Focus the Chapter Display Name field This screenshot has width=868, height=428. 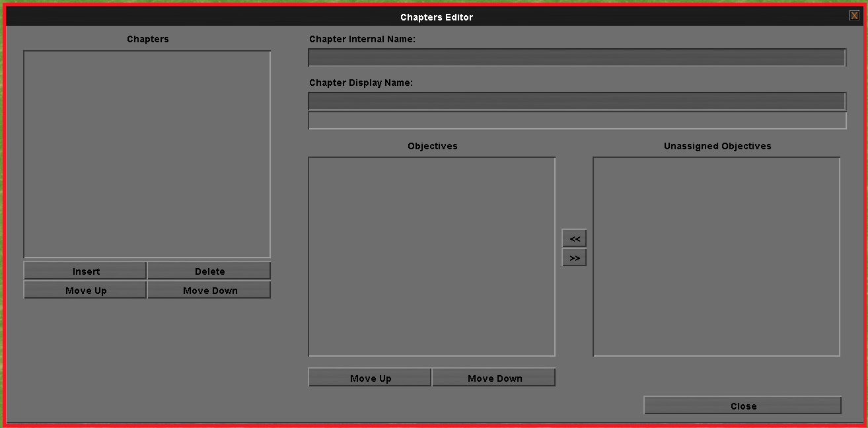point(577,101)
